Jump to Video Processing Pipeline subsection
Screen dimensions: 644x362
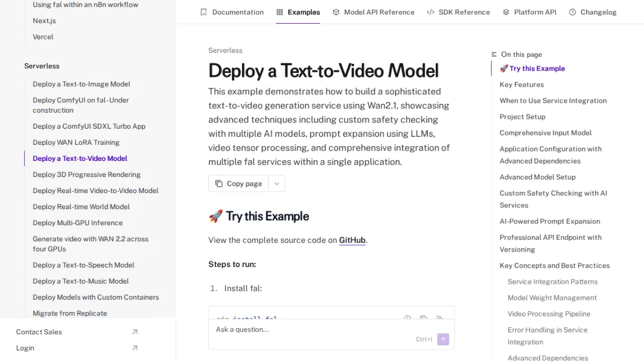[x=549, y=314]
